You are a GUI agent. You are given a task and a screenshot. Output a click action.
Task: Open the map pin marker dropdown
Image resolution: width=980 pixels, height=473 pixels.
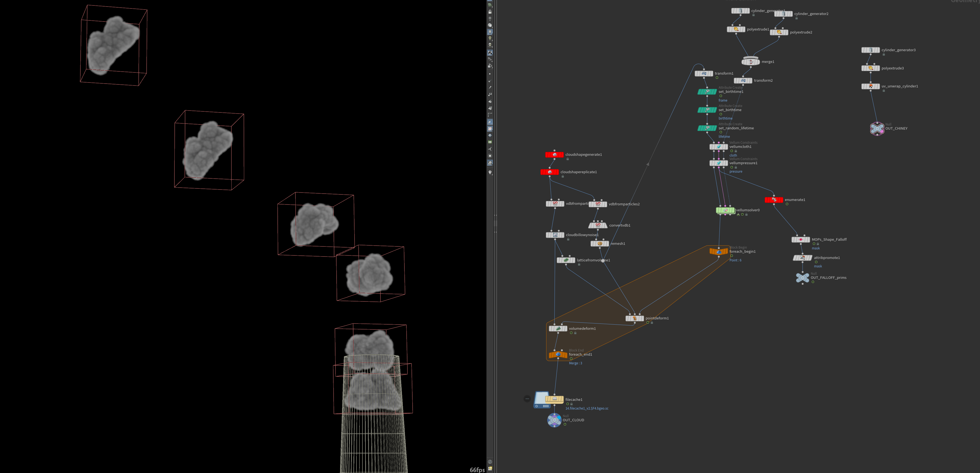[490, 172]
